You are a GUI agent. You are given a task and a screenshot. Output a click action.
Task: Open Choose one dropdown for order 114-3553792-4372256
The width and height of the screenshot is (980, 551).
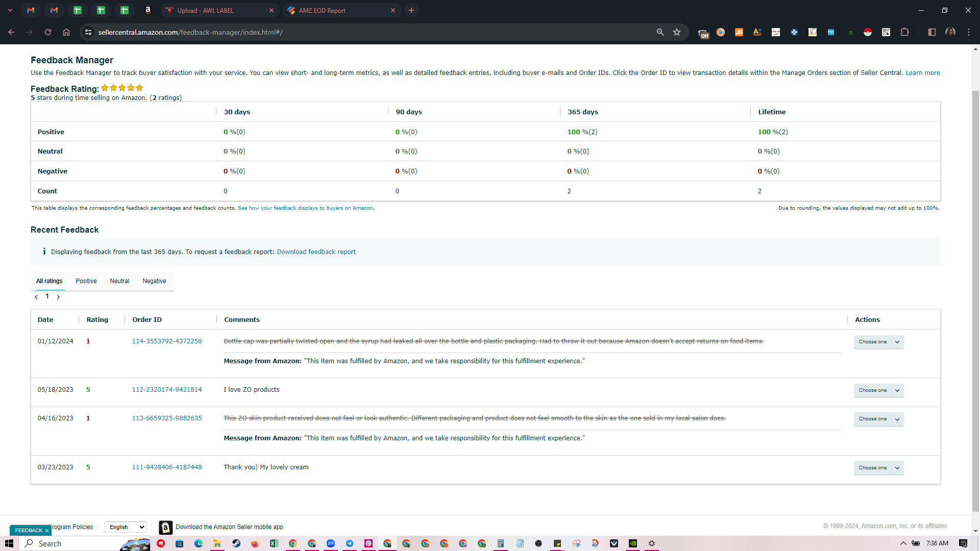(x=878, y=342)
